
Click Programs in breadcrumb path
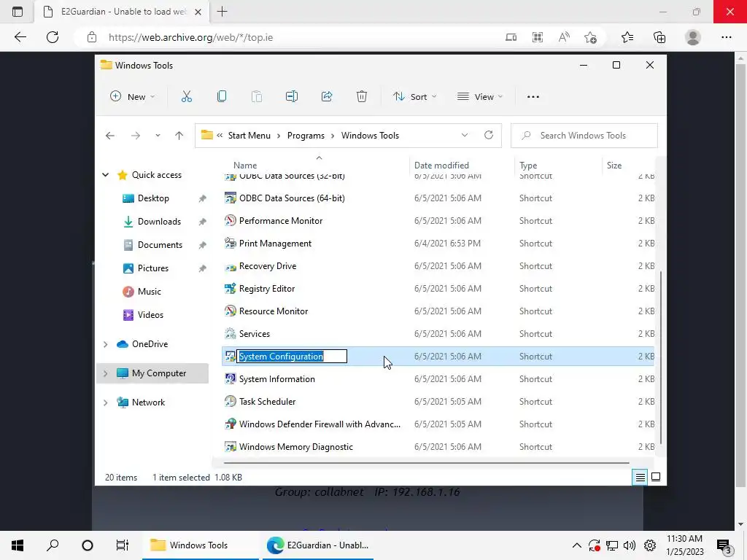(306, 136)
